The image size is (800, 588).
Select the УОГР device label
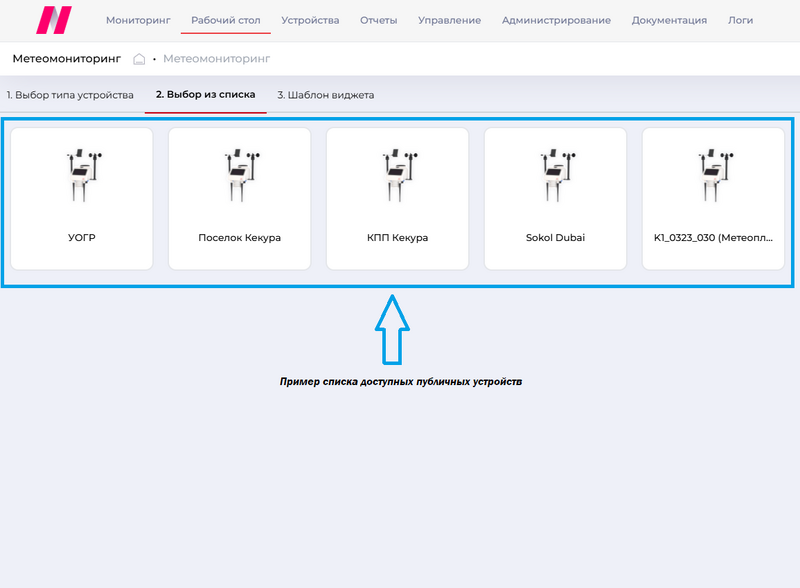[82, 237]
